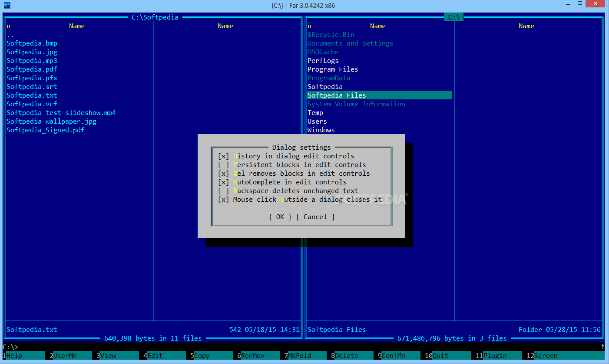Select Program Files folder
Screen dimensions: 609x364
tap(333, 69)
